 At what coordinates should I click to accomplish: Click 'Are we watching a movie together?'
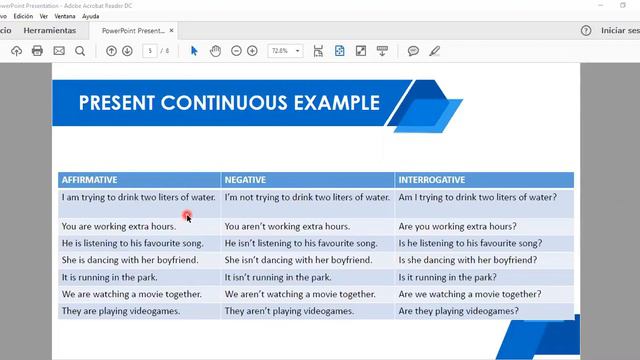[x=470, y=294]
